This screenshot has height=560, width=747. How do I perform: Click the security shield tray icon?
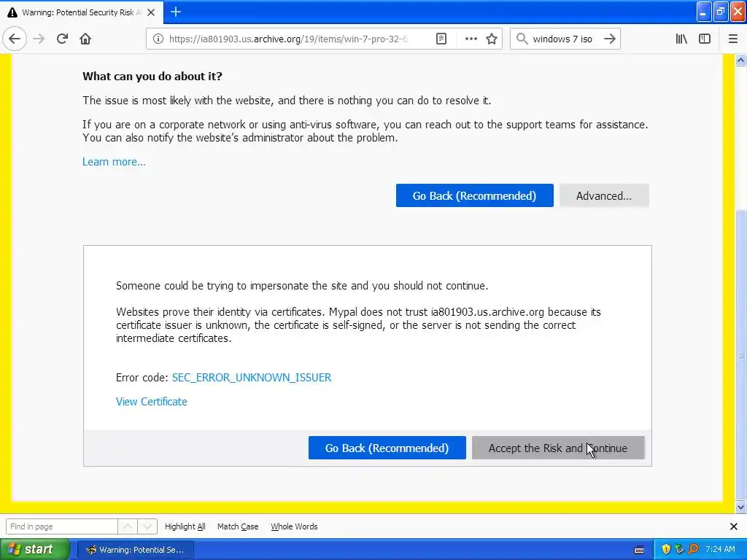click(666, 549)
